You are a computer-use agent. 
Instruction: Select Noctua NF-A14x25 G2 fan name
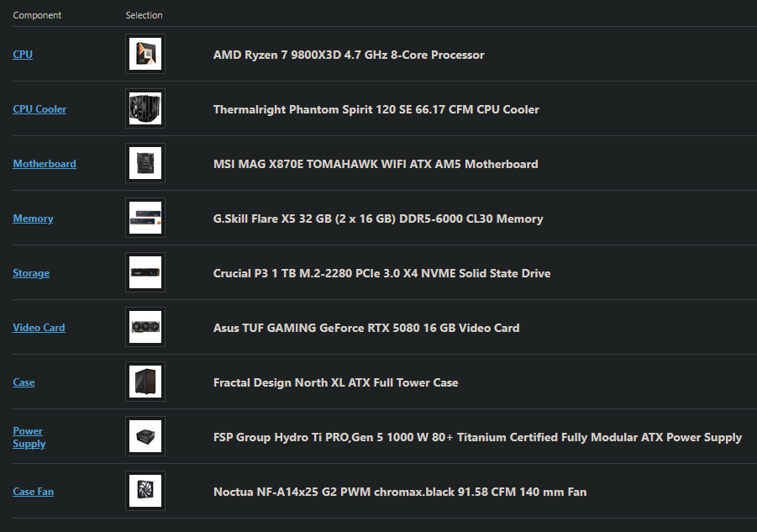pos(400,492)
